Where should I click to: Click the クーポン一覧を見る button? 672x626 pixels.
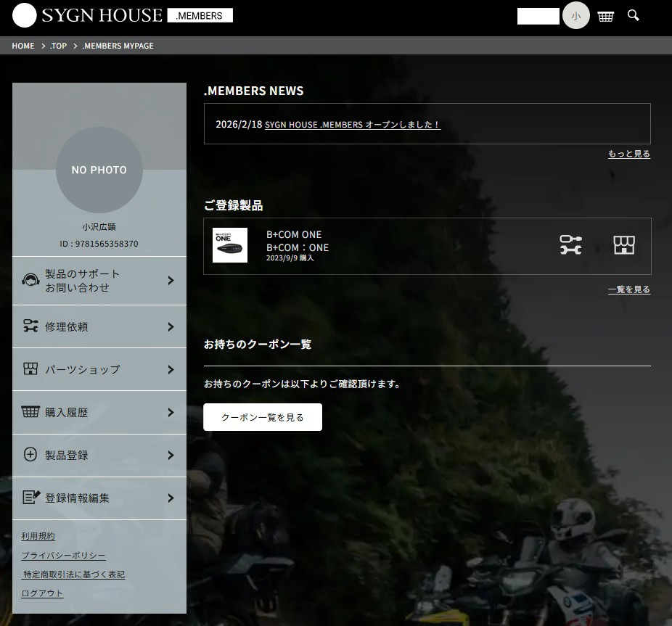pos(263,417)
